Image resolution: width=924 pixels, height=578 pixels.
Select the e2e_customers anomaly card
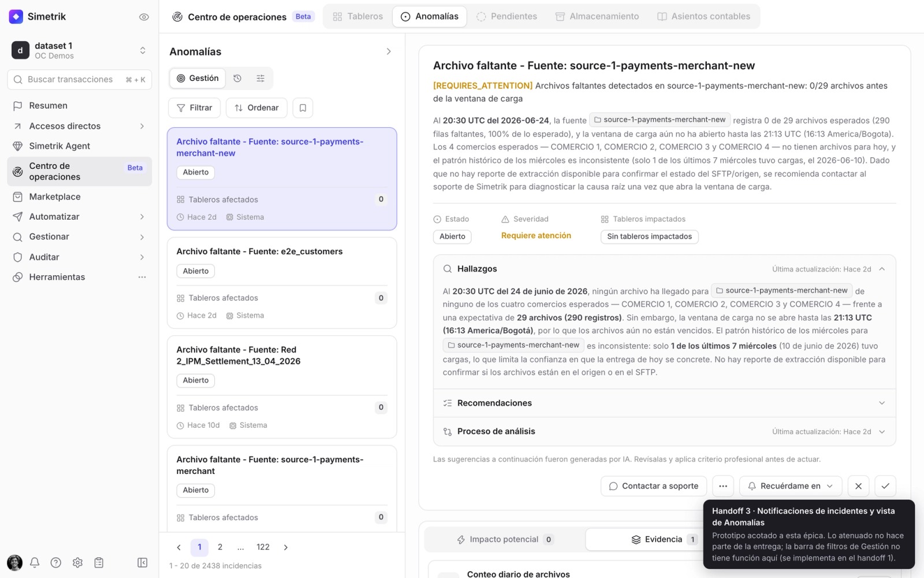[282, 283]
